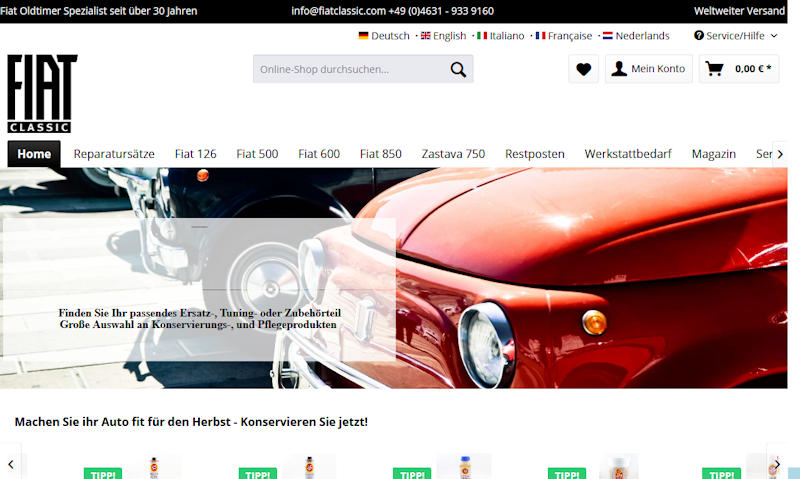Open the Fiat 850 category
This screenshot has height=479, width=800.
[x=381, y=154]
